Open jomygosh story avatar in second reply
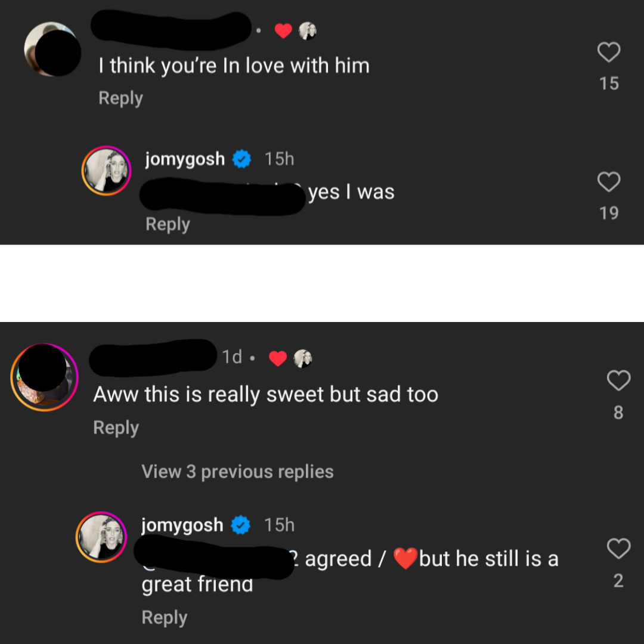644x644 pixels. (x=101, y=537)
